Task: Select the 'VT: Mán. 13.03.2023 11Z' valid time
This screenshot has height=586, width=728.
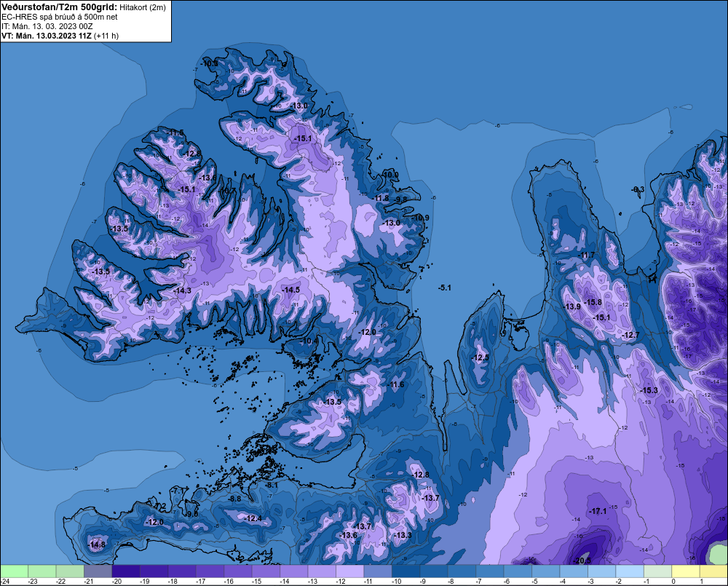Action: (47, 36)
